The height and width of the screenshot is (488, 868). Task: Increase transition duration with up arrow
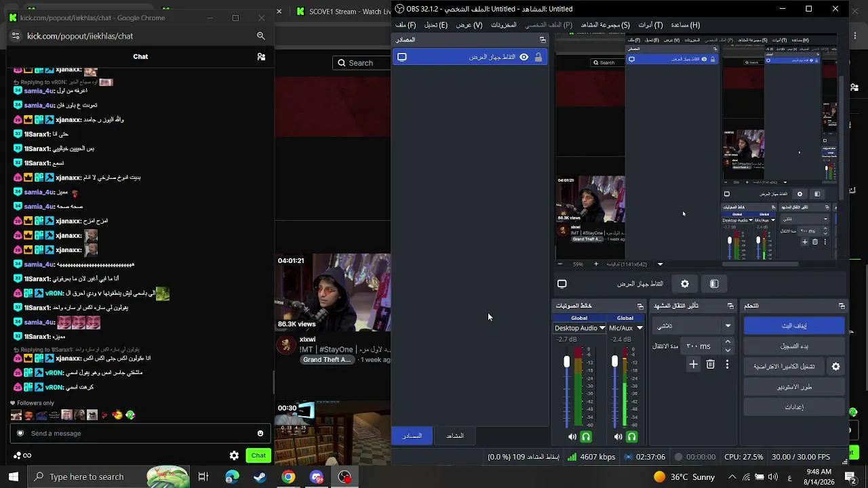click(x=728, y=342)
